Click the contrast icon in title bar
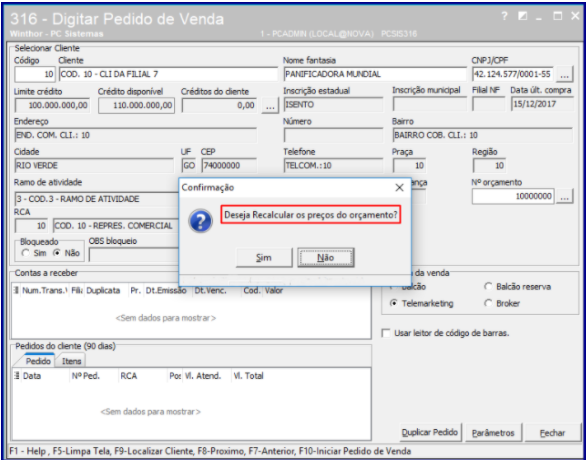Viewport: 588px width, 460px height. (x=522, y=16)
